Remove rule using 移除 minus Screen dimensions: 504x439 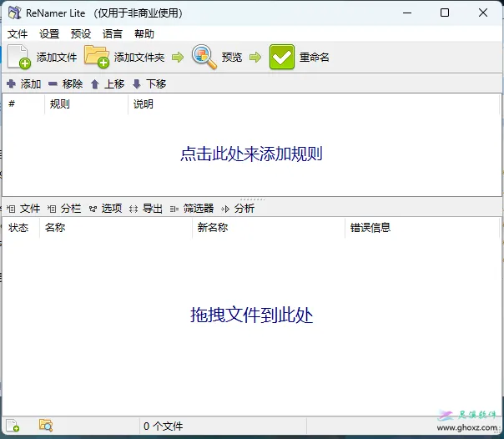66,84
